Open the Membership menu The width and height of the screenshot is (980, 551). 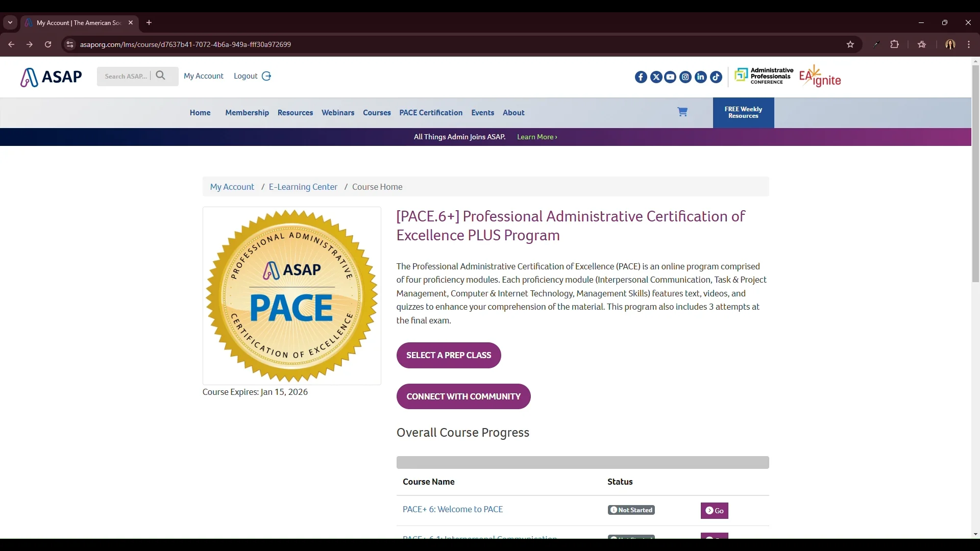point(247,113)
